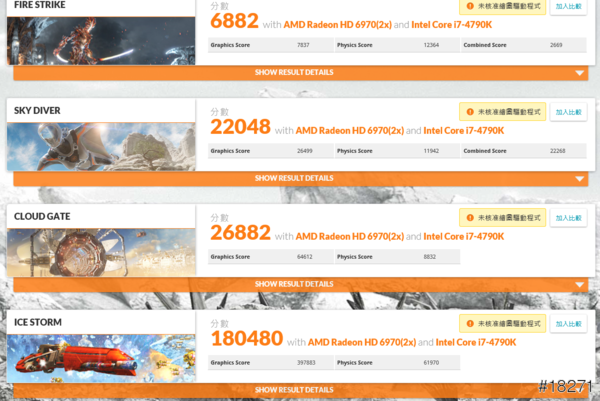This screenshot has width=600, height=401.
Task: Click Ice Storm Graphics Score value 397883
Action: pos(306,363)
